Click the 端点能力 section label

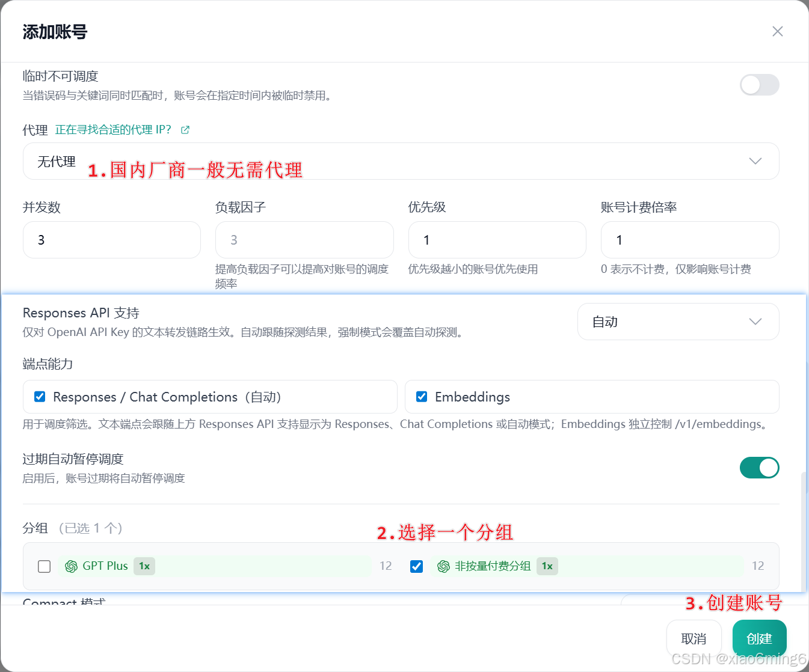tap(48, 364)
